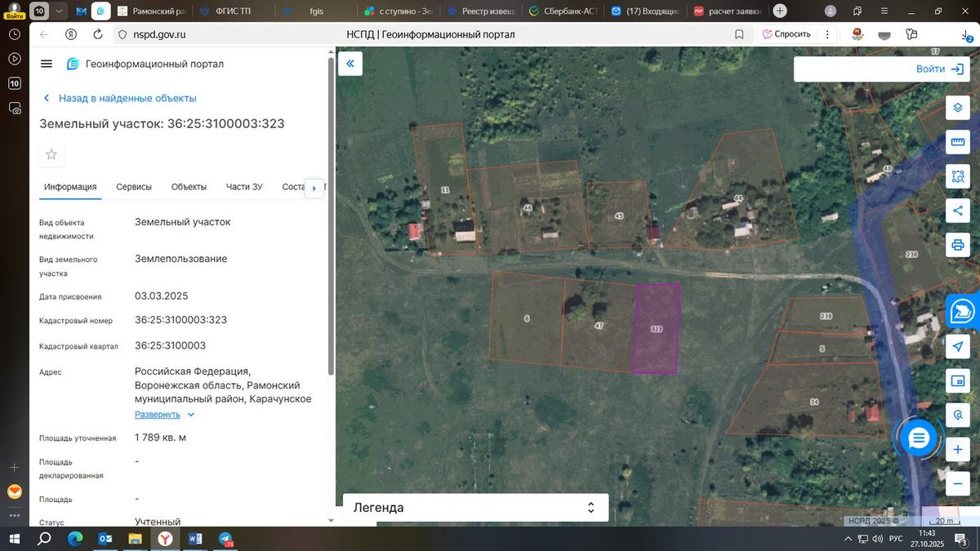980x551 pixels.
Task: Expand the Легенда panel
Action: pos(475,507)
